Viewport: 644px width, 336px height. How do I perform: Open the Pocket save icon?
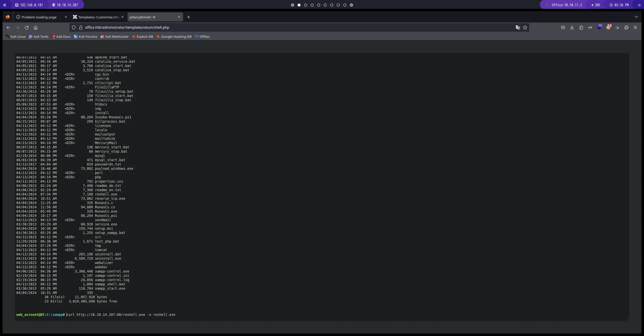563,27
